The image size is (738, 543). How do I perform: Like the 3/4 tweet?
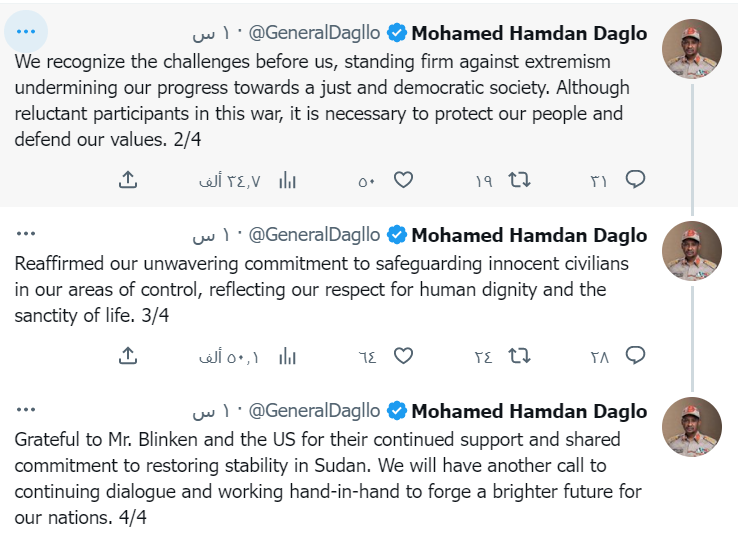[x=403, y=356]
